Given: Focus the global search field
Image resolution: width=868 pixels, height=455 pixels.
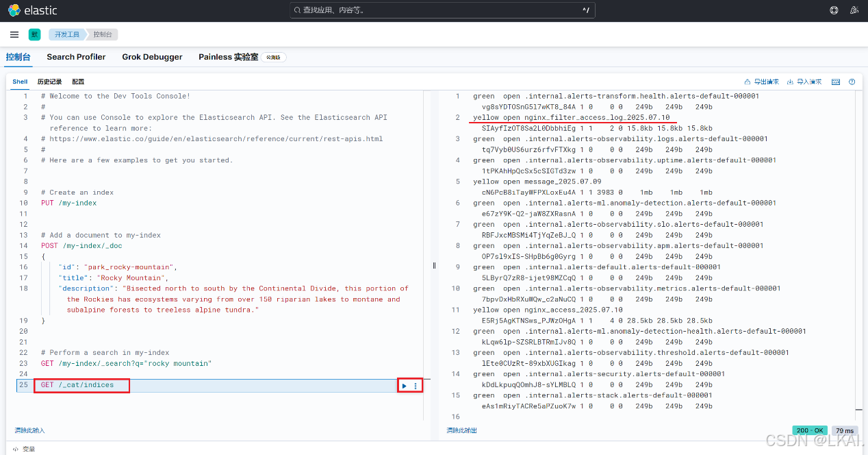Looking at the screenshot, I should click(x=442, y=10).
